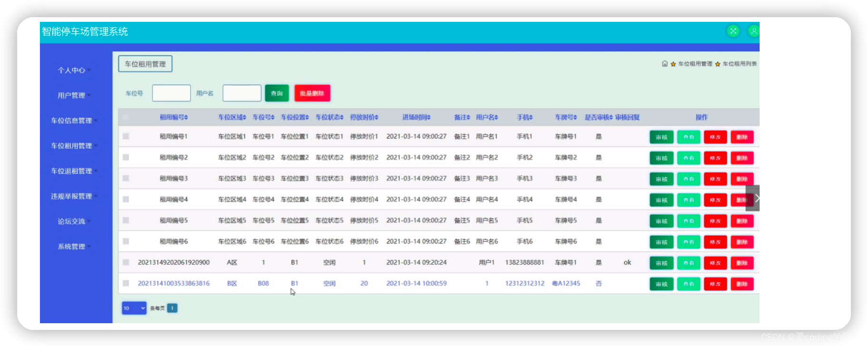This screenshot has width=868, height=347.
Task: Click cell 12312312312 in last row
Action: click(x=525, y=283)
